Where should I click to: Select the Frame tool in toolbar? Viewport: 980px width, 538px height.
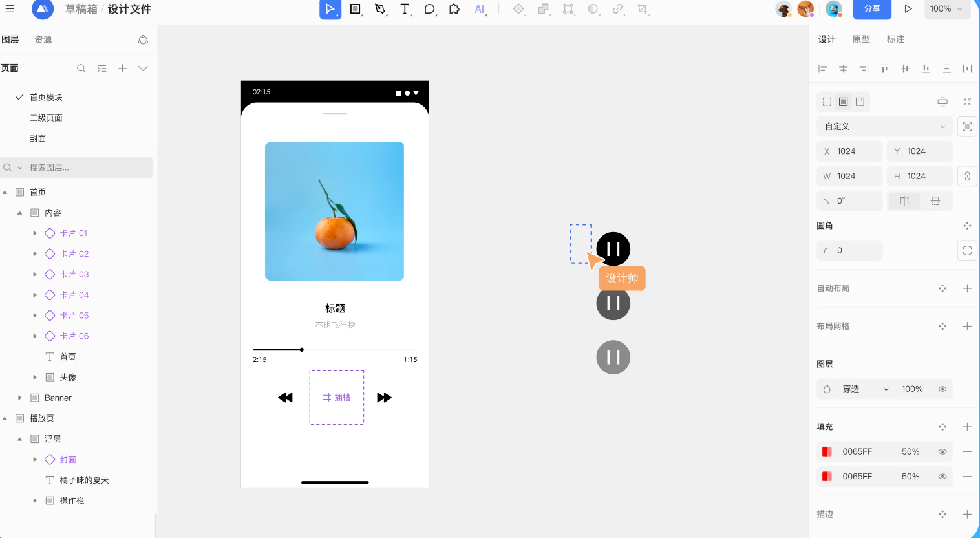[356, 9]
